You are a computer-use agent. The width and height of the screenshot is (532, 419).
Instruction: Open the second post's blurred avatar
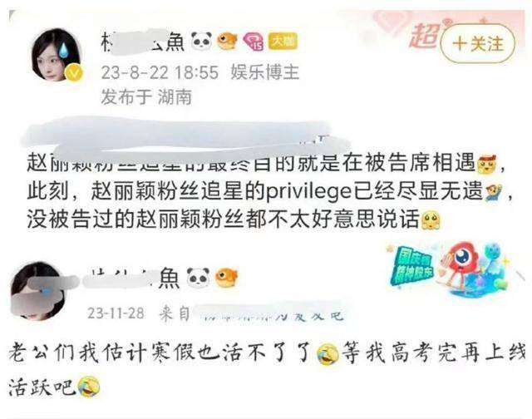37,292
